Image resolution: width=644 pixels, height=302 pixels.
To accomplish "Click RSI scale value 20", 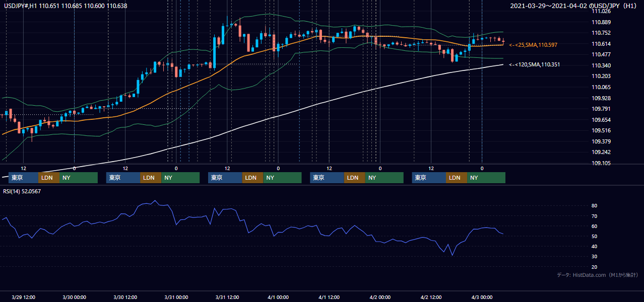I will 595,267.
